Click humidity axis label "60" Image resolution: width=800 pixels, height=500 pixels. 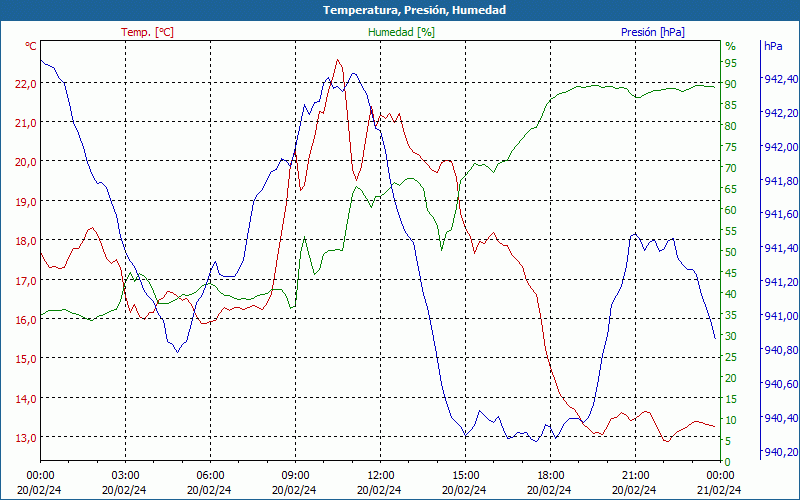pos(731,210)
